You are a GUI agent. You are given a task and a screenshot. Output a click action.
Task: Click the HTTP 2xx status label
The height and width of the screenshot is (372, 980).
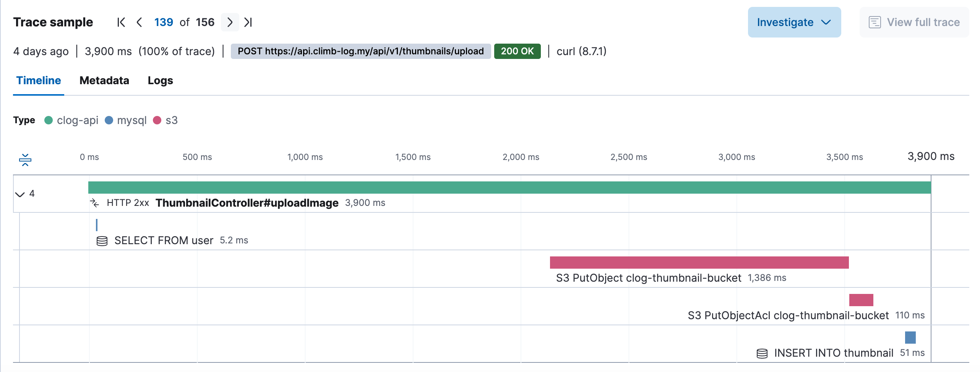point(128,203)
